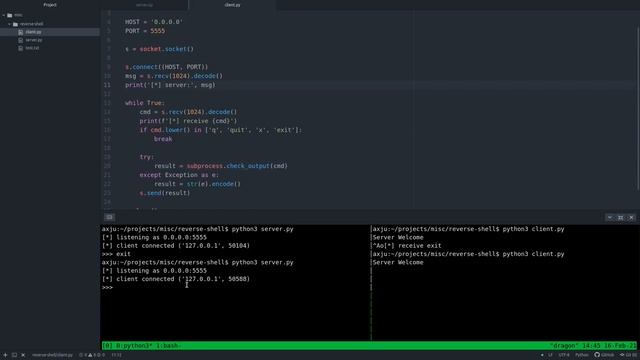Click the cursor position 11:33 indicator
Viewport: 640px width, 360px height.
coord(116,355)
